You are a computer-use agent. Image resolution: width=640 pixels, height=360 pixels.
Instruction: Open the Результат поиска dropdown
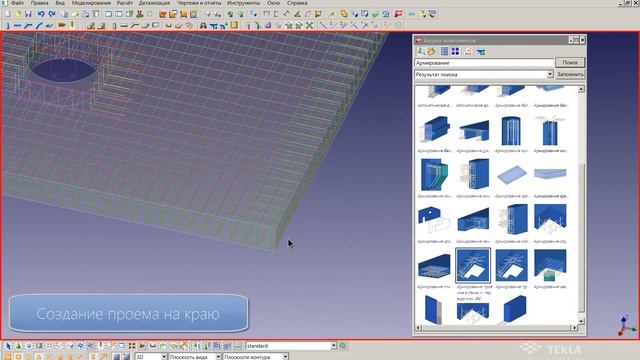[x=550, y=74]
